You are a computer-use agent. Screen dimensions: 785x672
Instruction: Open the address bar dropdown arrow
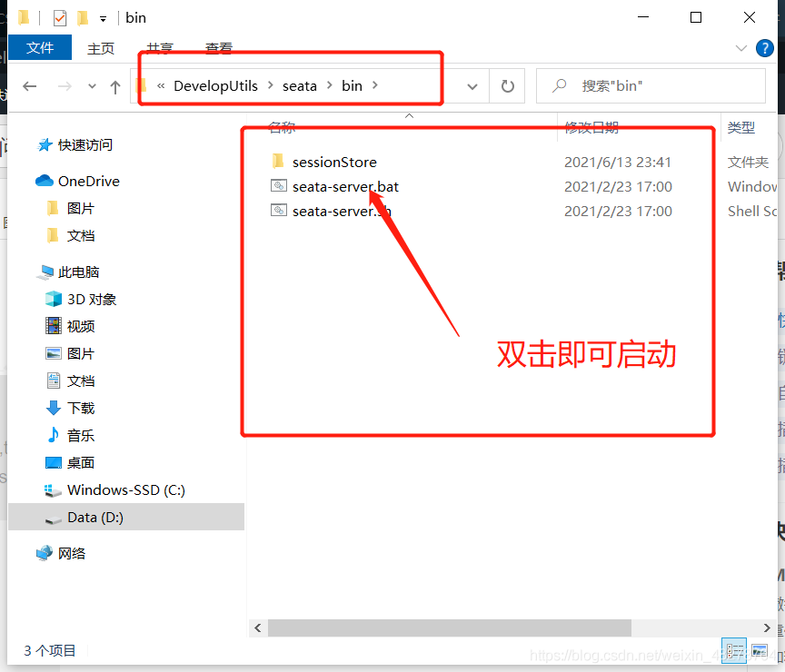pos(472,85)
